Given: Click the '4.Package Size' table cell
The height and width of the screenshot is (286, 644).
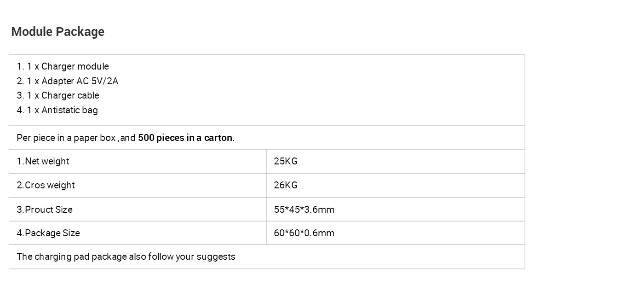Looking at the screenshot, I should coord(48,233).
